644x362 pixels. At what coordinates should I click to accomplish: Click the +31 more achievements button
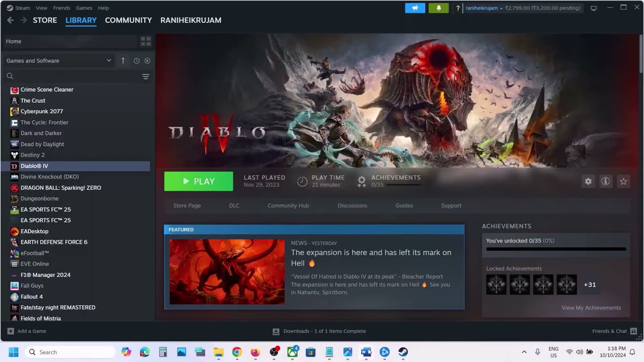(590, 285)
